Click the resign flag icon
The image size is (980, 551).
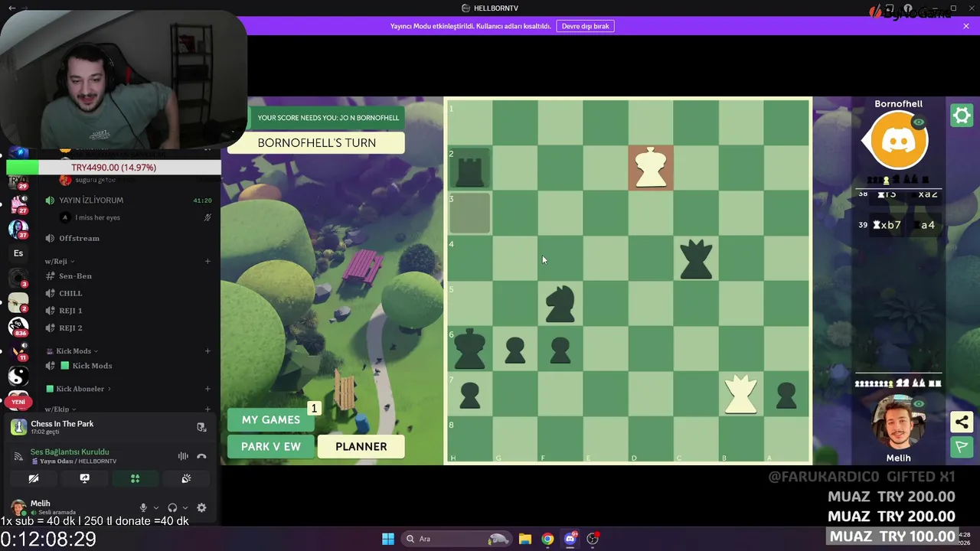[962, 446]
